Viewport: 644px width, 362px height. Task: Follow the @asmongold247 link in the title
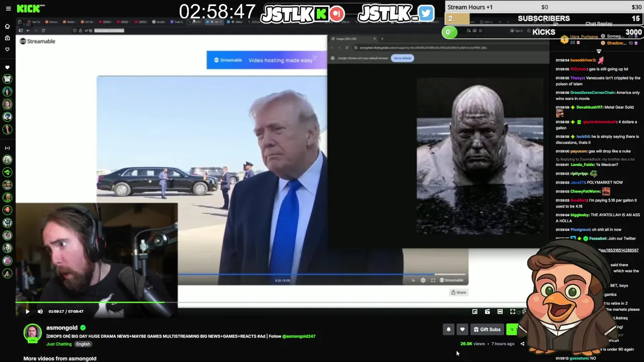point(299,336)
